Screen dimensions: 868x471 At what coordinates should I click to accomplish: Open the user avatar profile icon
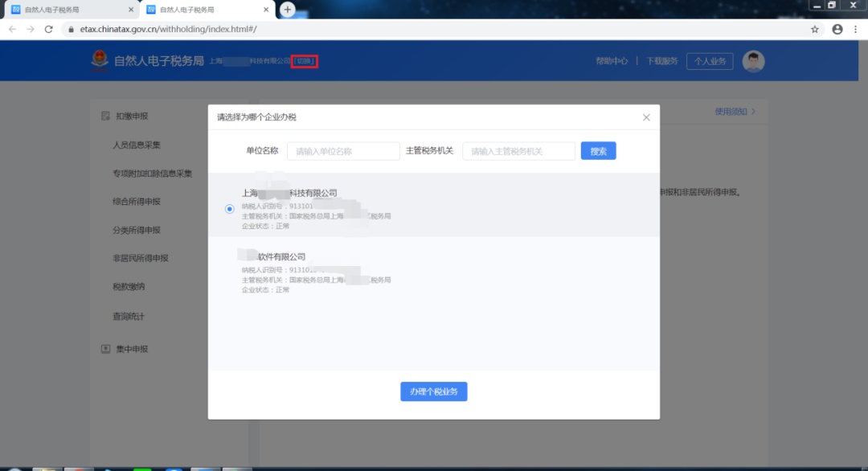click(x=753, y=61)
